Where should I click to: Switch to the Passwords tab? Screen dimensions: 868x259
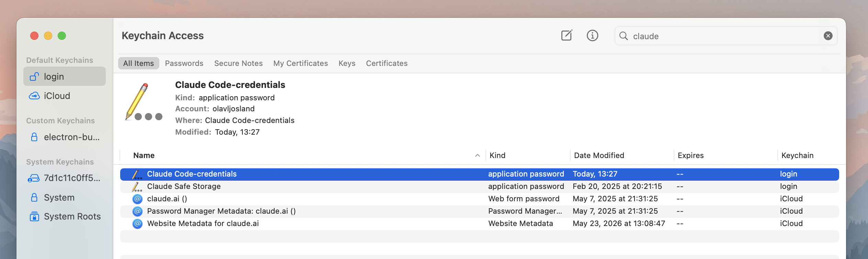pos(184,63)
